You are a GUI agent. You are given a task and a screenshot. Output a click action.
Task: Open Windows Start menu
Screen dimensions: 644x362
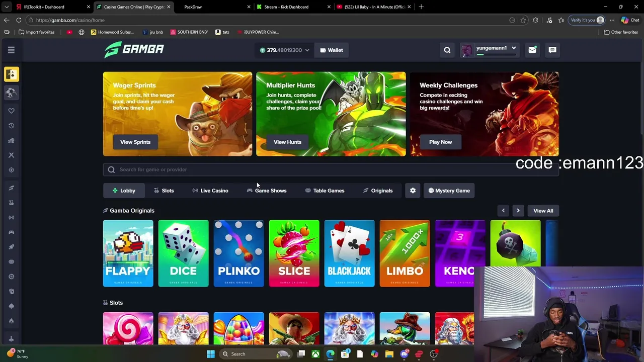point(211,354)
